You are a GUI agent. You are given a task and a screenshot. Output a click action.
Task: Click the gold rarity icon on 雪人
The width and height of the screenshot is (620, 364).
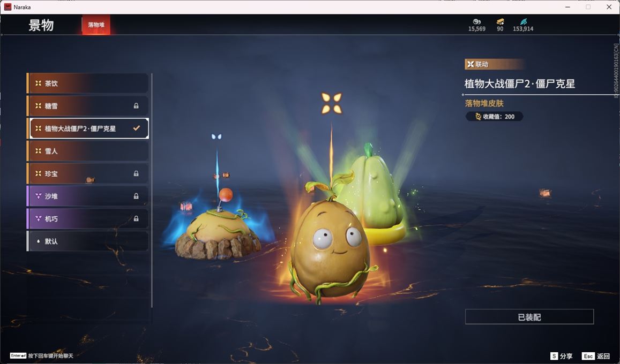39,151
